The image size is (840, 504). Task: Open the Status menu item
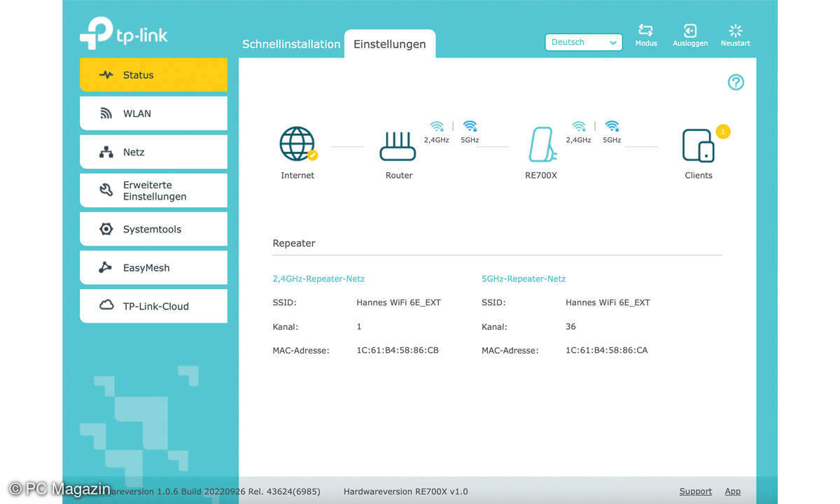click(x=153, y=75)
